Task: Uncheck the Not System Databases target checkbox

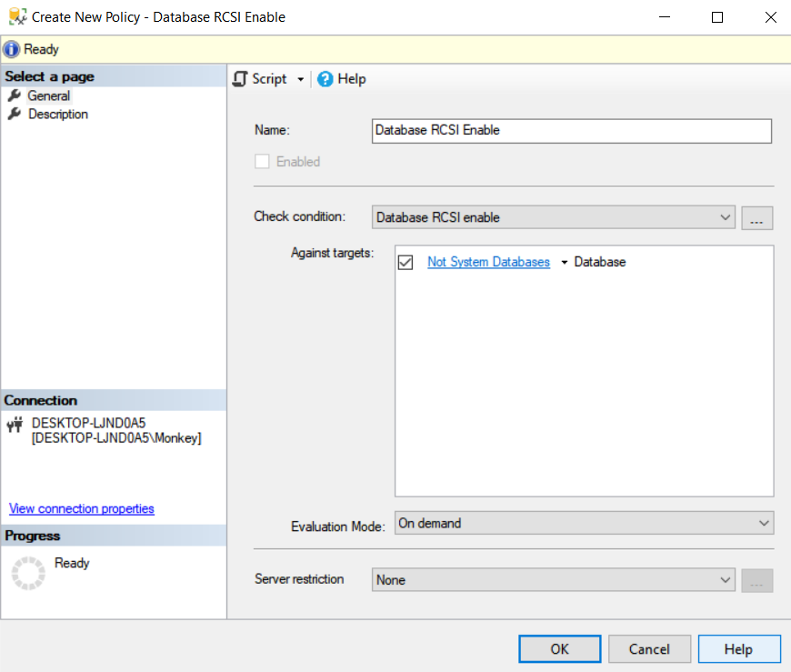Action: pos(406,262)
